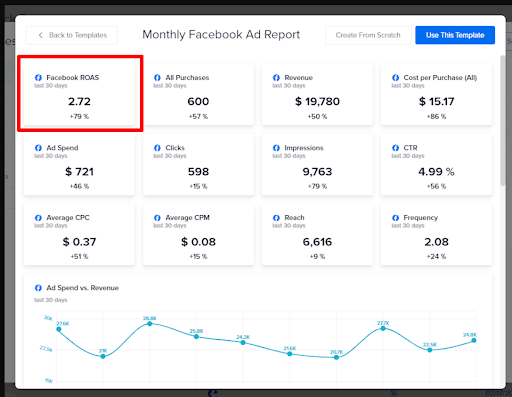Click the Facebook ROAS card title
The width and height of the screenshot is (512, 397).
[x=73, y=78]
